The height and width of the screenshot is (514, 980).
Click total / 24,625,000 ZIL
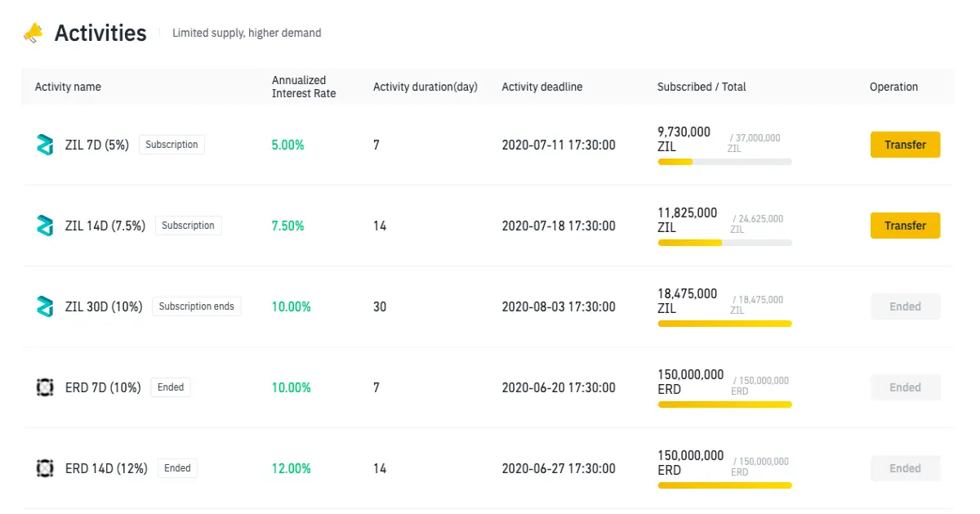tap(757, 224)
